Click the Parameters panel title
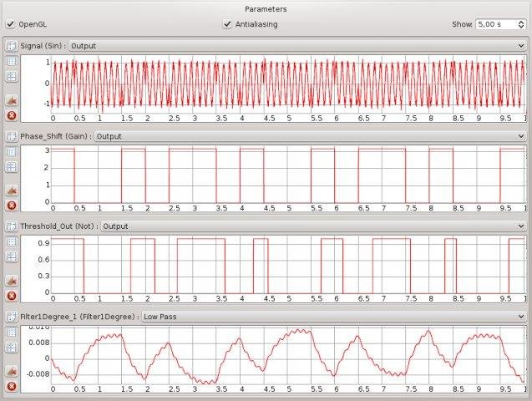532x401 pixels. pyautogui.click(x=266, y=8)
